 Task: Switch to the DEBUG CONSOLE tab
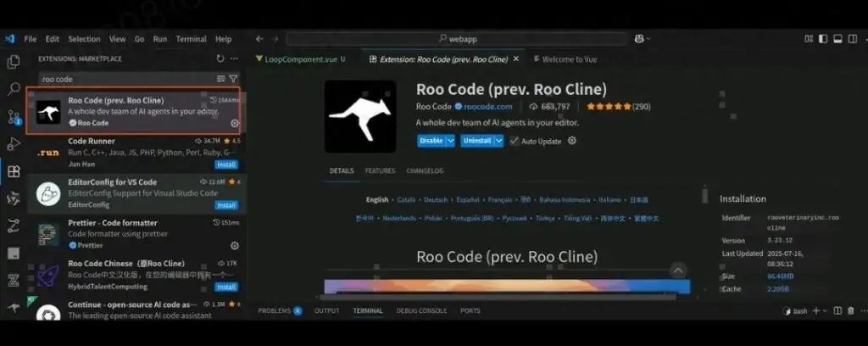421,311
